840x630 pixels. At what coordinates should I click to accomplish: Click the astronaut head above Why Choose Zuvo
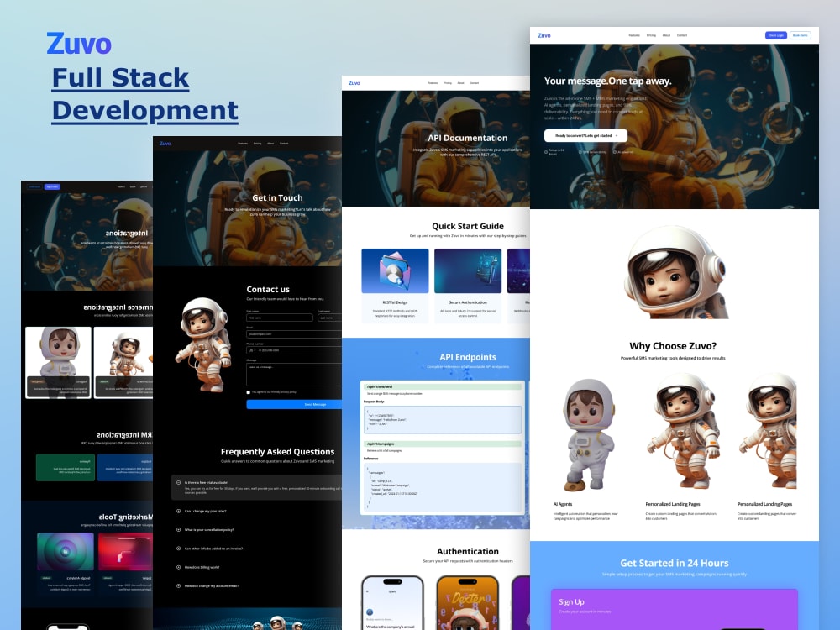(676, 272)
